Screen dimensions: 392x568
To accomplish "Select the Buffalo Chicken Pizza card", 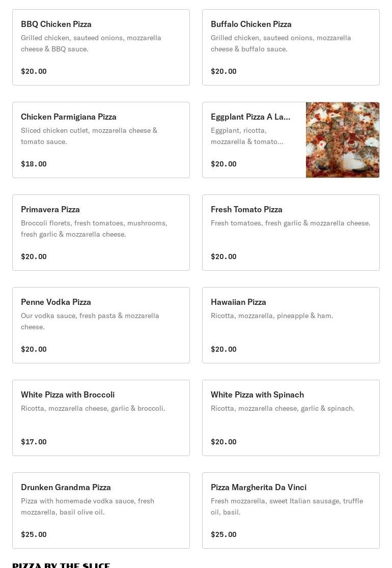I will click(291, 47).
